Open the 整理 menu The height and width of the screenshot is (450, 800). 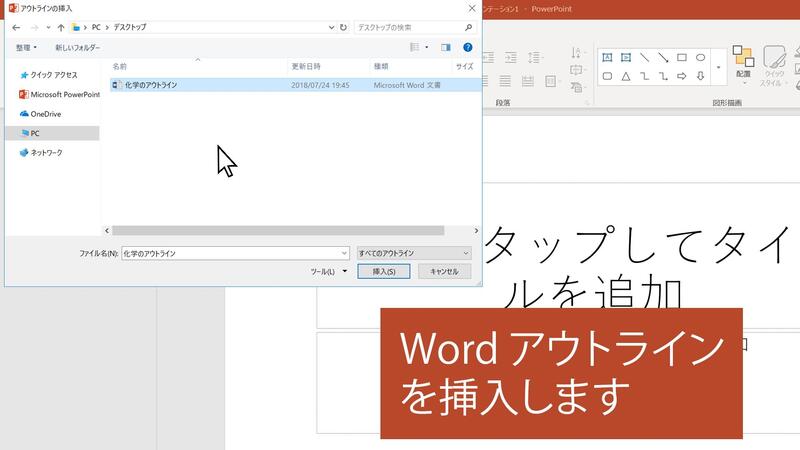pyautogui.click(x=26, y=47)
